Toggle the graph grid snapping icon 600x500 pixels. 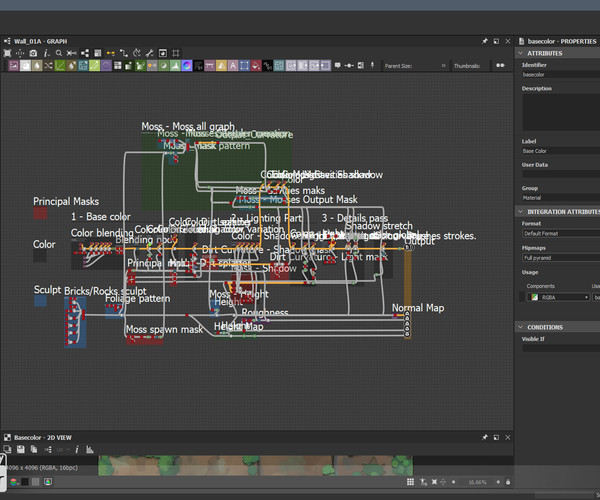176,53
